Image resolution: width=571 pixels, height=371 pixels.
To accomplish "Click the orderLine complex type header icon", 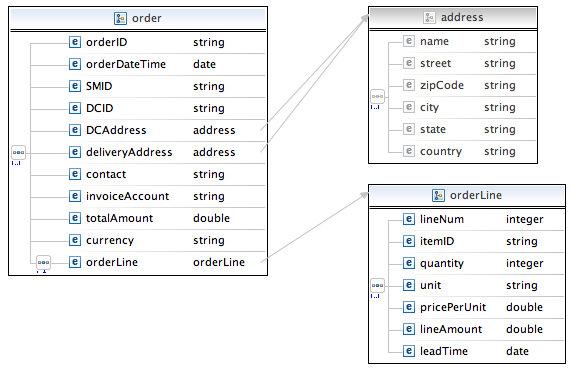I will pos(438,196).
